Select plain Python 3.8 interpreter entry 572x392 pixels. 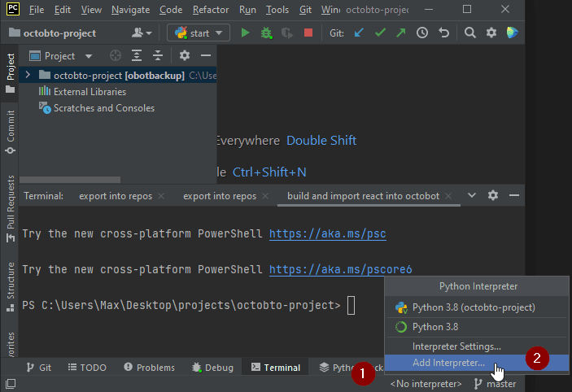click(477, 327)
